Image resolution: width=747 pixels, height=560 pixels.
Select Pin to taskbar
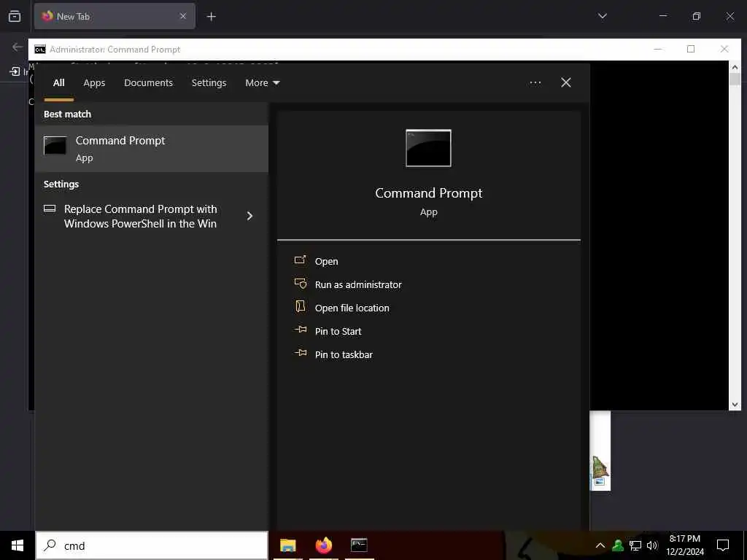coord(344,355)
